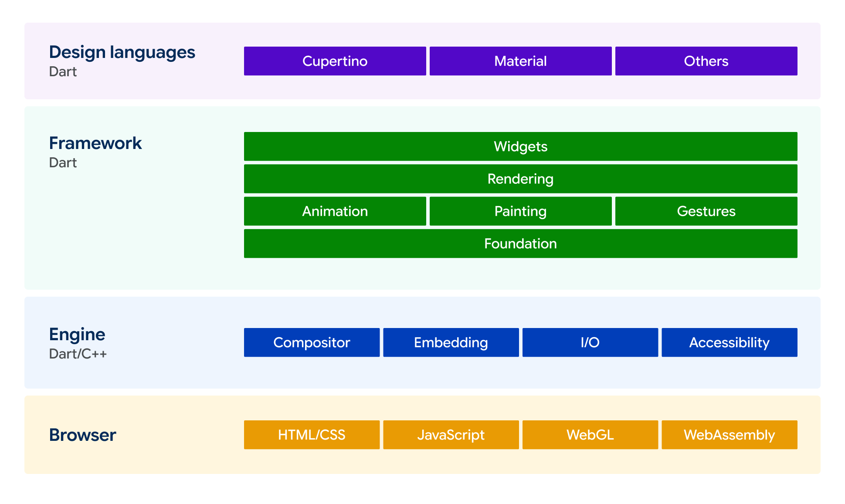Click the JavaScript browser block
The width and height of the screenshot is (845, 504).
(451, 435)
